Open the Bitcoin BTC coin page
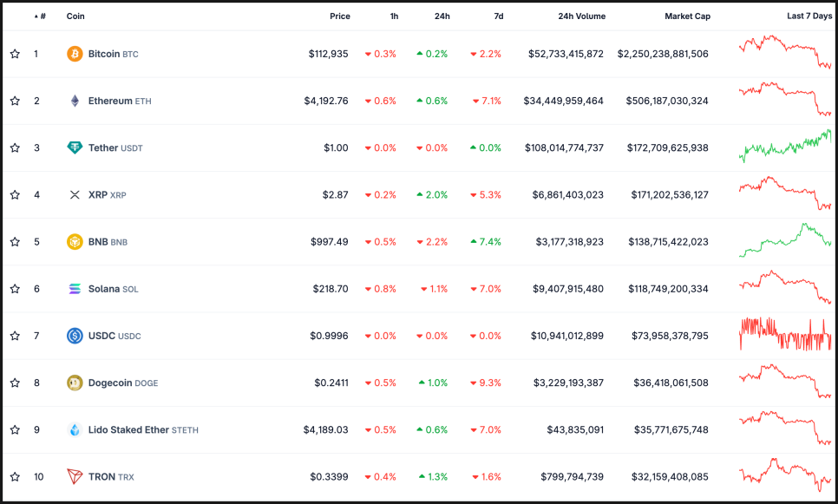Image resolution: width=838 pixels, height=504 pixels. pyautogui.click(x=114, y=54)
